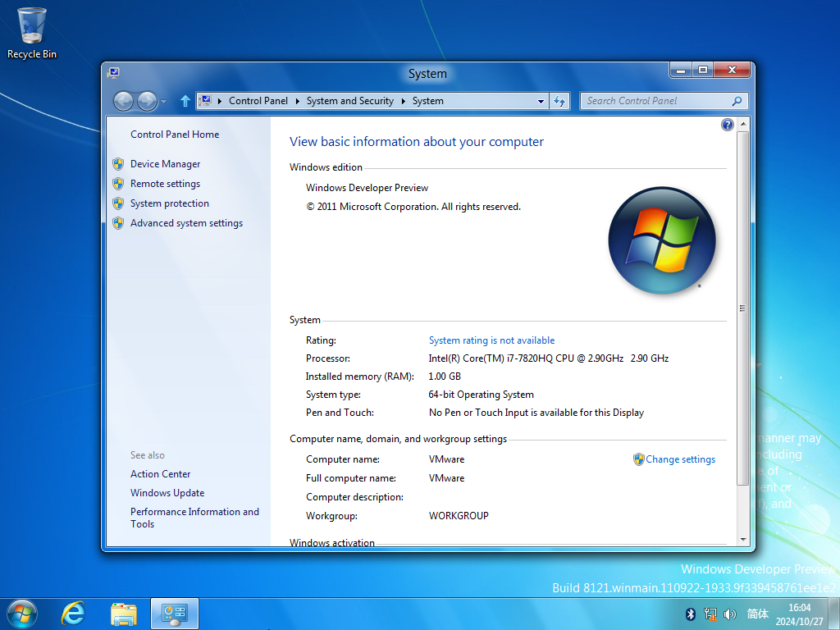Expand the arrow after Control Panel

297,101
